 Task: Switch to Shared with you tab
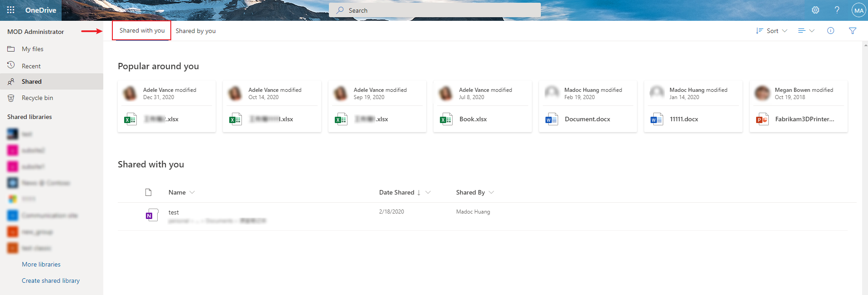coord(142,30)
